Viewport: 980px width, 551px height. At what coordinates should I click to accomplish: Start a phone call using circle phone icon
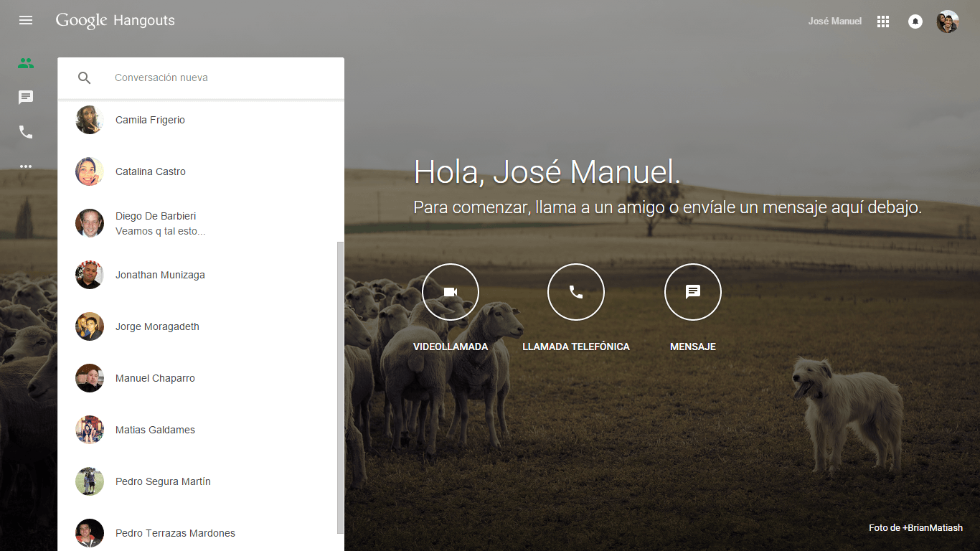[x=576, y=292]
